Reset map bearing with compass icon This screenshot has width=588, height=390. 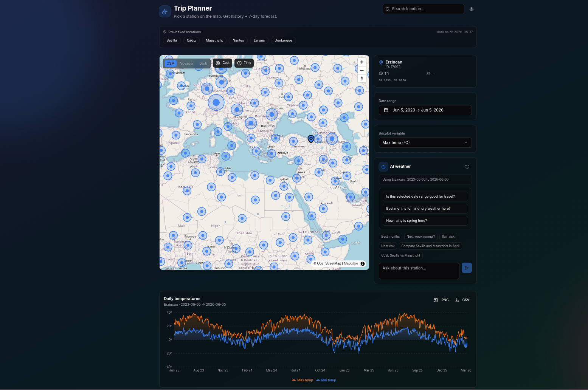362,78
